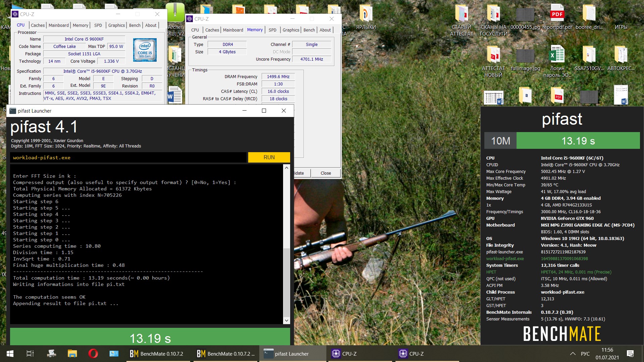Image resolution: width=644 pixels, height=362 pixels.
Task: Click the scroll down arrow in pifast console
Action: (286, 320)
